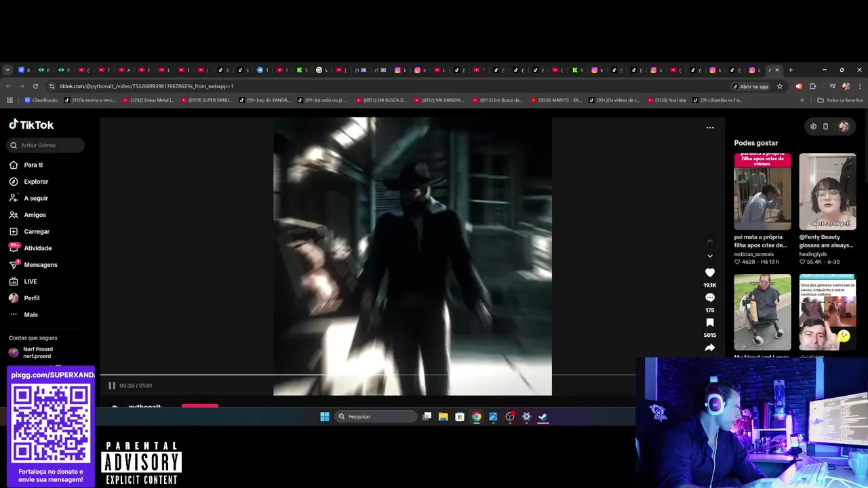
Task: Open Nerf Proerd followed account
Action: coord(38,352)
